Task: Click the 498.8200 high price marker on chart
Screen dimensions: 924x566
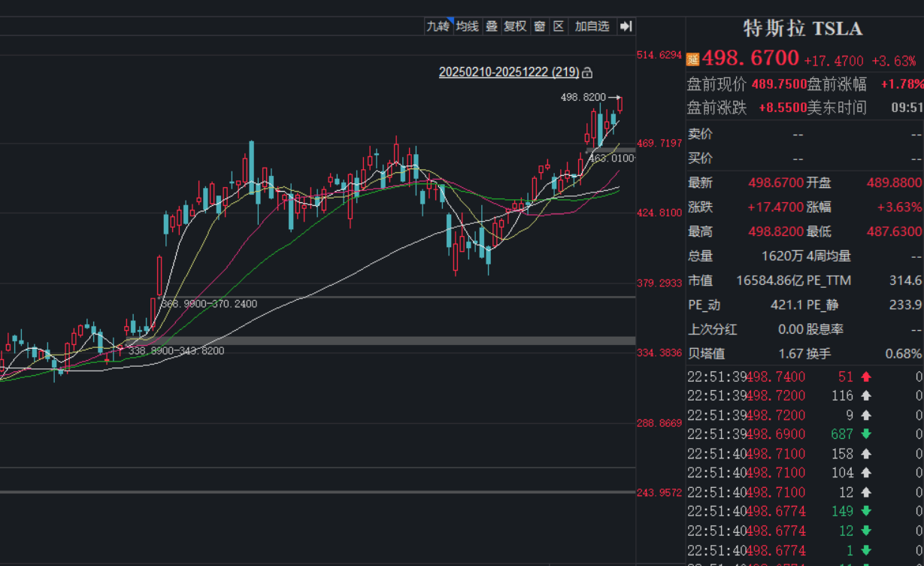Action: click(583, 97)
